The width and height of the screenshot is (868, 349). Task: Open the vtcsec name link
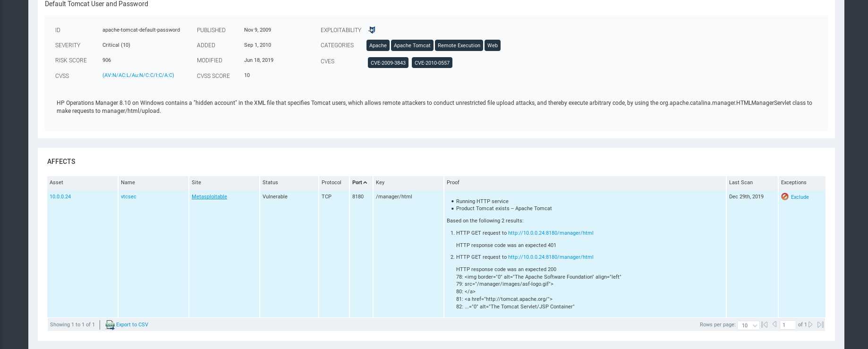(x=128, y=196)
